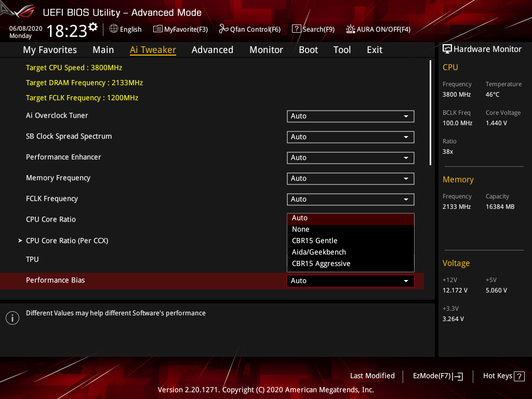Switch to Main tab

click(103, 50)
